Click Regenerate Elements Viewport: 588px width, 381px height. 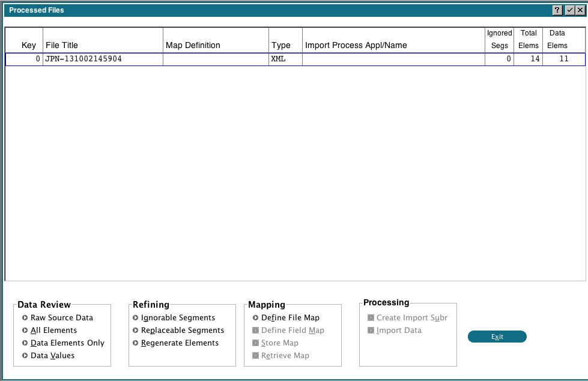click(x=180, y=343)
